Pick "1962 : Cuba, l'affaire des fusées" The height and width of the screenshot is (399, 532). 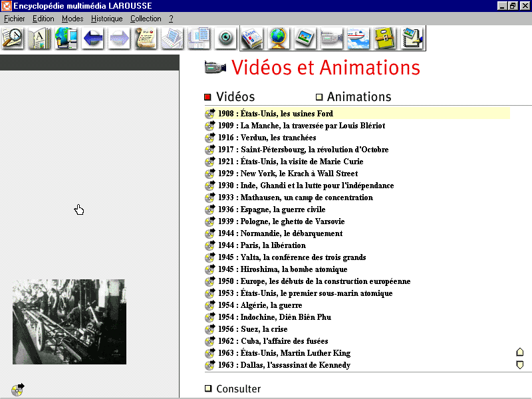(x=267, y=341)
